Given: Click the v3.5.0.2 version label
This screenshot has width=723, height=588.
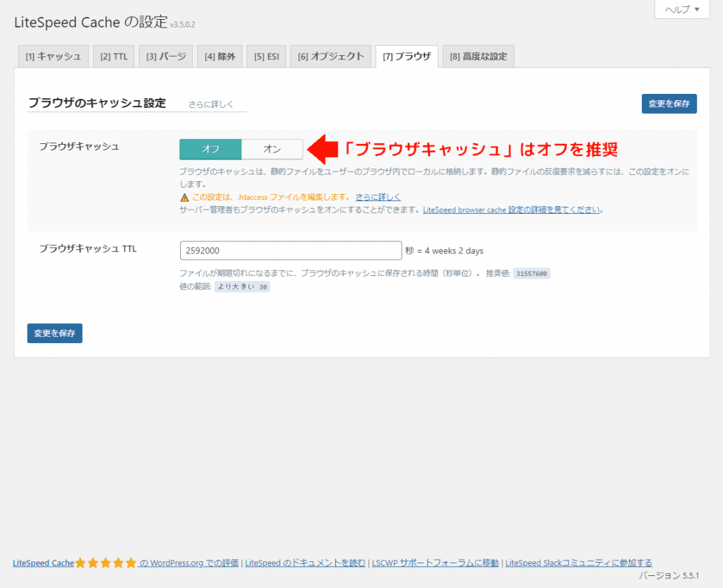Looking at the screenshot, I should click(183, 25).
